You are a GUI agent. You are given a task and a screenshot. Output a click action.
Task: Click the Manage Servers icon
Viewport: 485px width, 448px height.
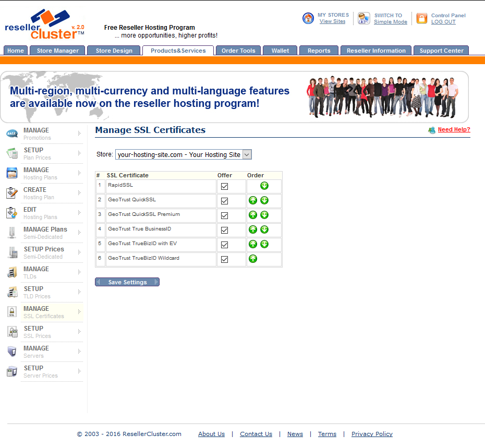click(x=12, y=352)
